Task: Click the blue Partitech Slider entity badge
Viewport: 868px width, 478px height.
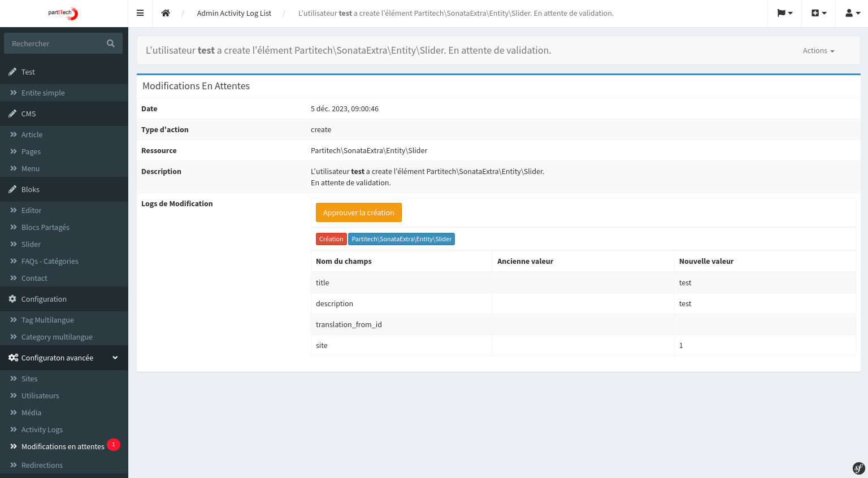Action: pyautogui.click(x=401, y=239)
